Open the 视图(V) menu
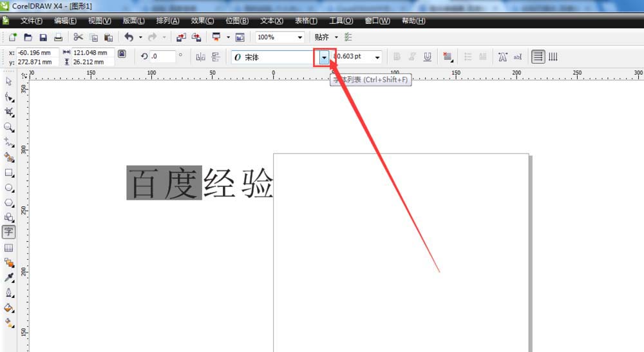 click(x=99, y=21)
